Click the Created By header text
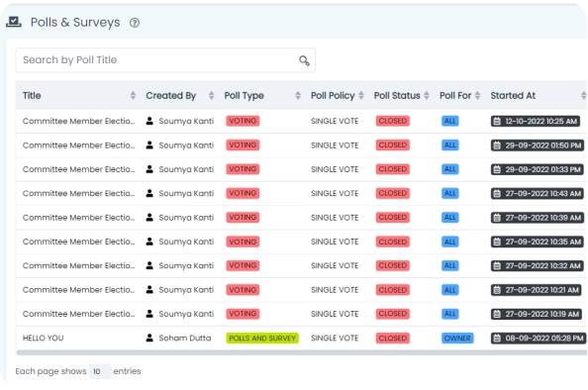 [170, 96]
